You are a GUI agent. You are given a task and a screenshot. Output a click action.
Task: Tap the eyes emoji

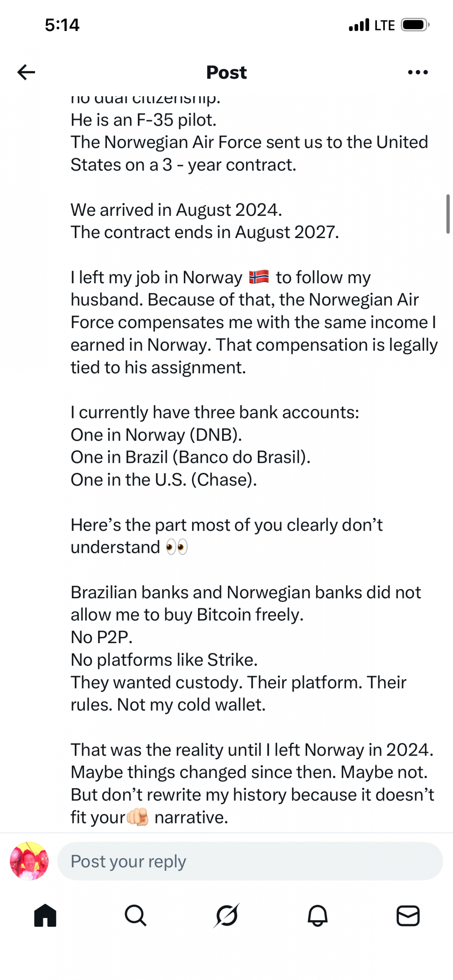point(177,547)
